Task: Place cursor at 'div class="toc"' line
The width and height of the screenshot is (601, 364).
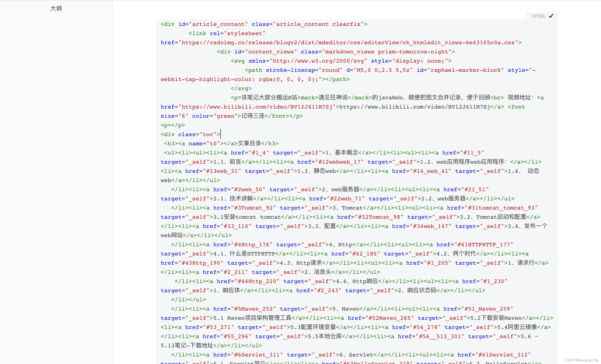Action: 190,134
